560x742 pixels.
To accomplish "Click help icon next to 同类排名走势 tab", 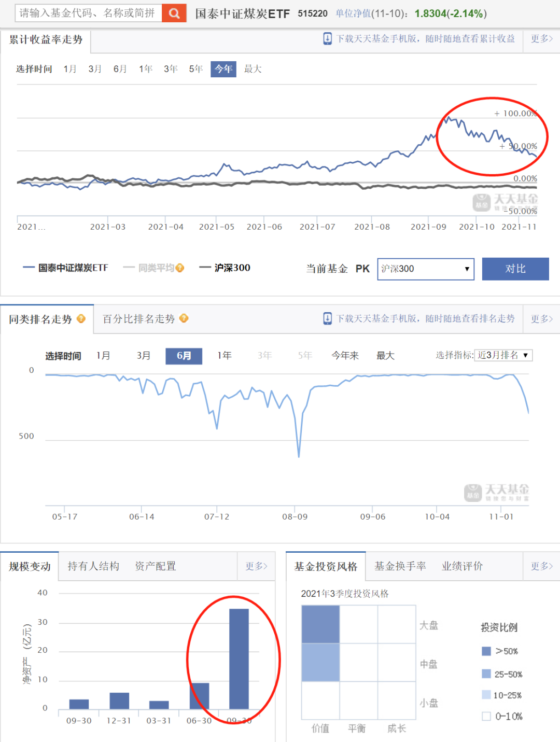I will 81,319.
